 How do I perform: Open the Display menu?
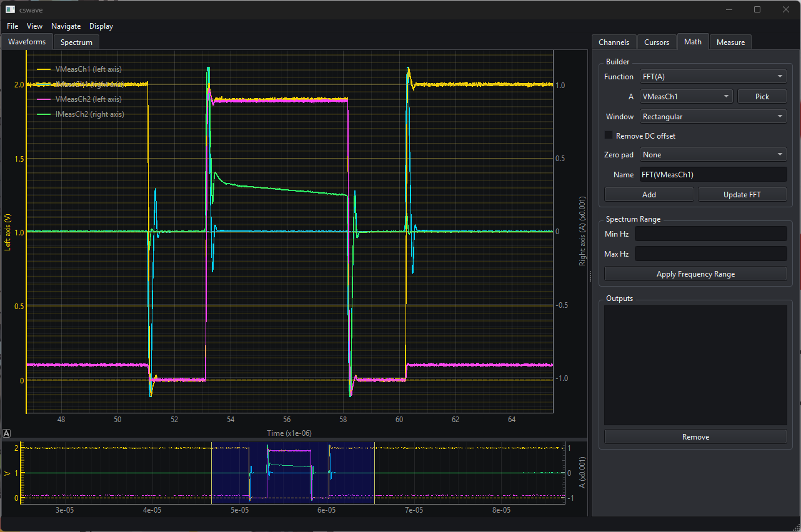(x=101, y=26)
